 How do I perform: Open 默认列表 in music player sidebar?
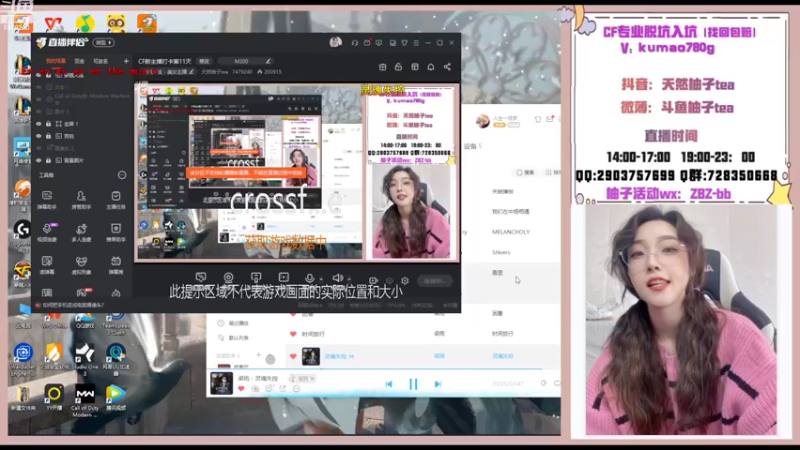(x=233, y=338)
